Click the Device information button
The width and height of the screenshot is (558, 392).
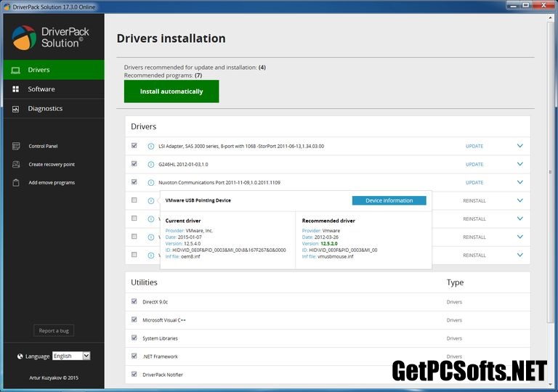click(x=389, y=200)
